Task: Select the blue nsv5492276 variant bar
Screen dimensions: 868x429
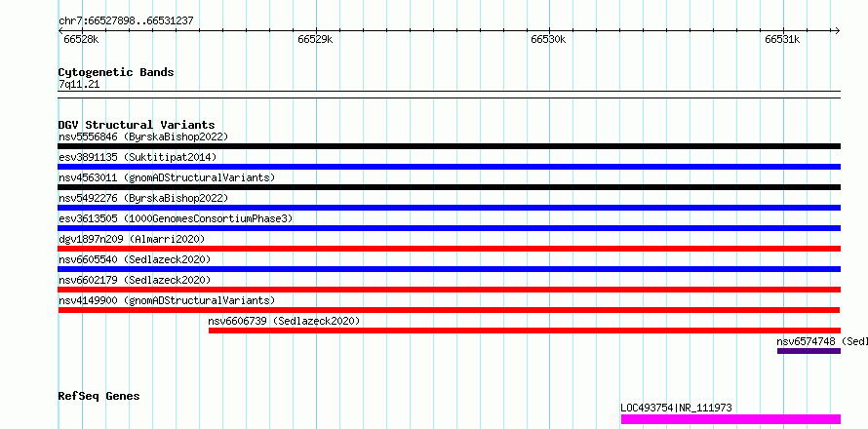Action: (450, 208)
